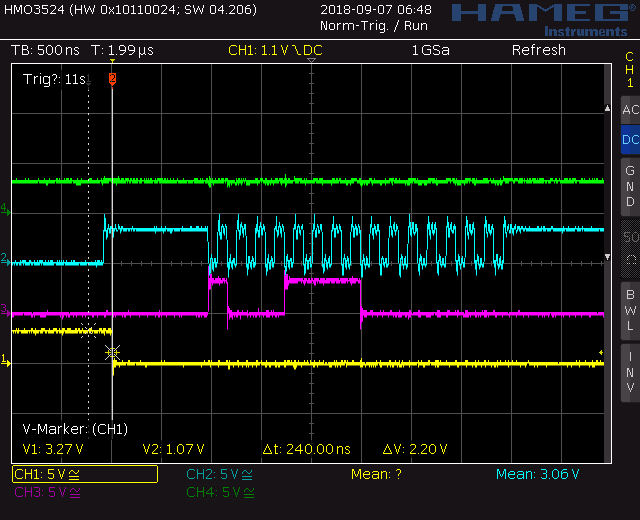Screen dimensions: 640x520
Task: Click the CH1: 1.1 V DC trigger readout
Action: coord(276,50)
